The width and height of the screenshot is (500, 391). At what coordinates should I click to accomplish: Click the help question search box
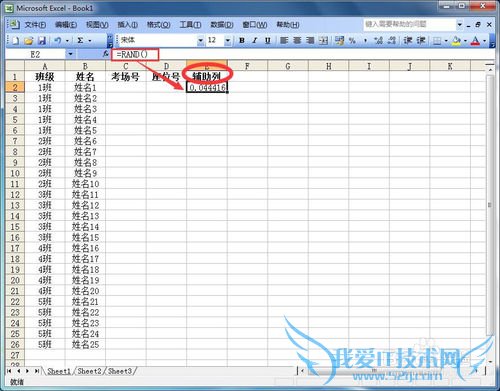click(410, 24)
